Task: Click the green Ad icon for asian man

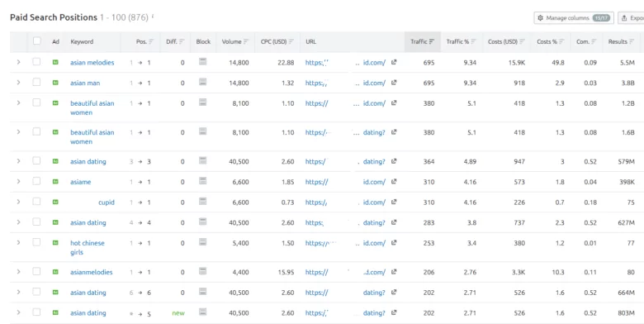Action: pos(55,83)
